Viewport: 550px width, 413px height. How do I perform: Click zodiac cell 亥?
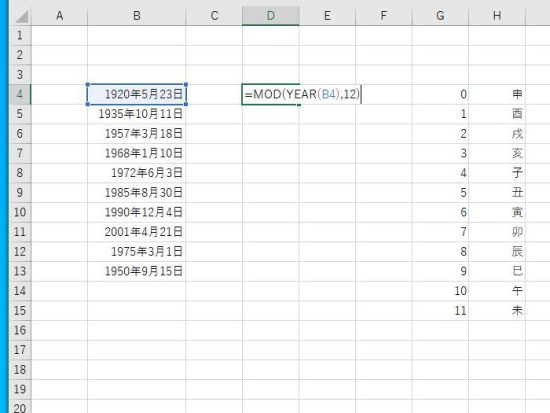(497, 153)
